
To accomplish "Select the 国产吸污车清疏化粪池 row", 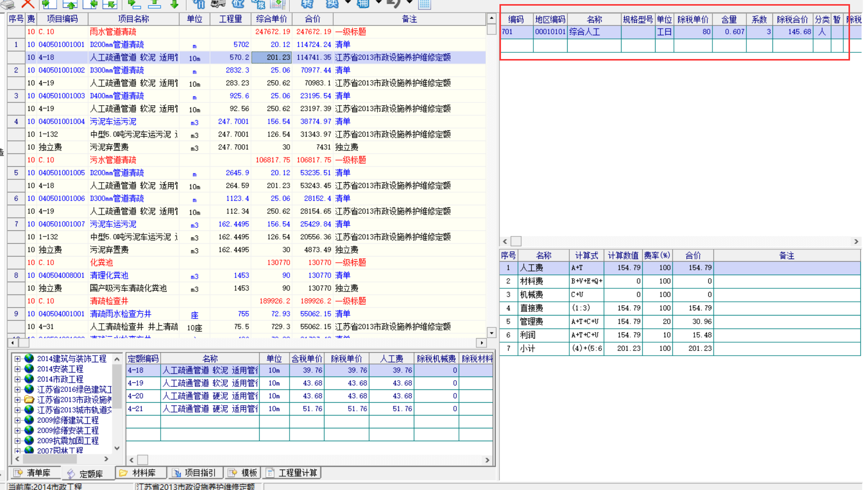I will [246, 288].
